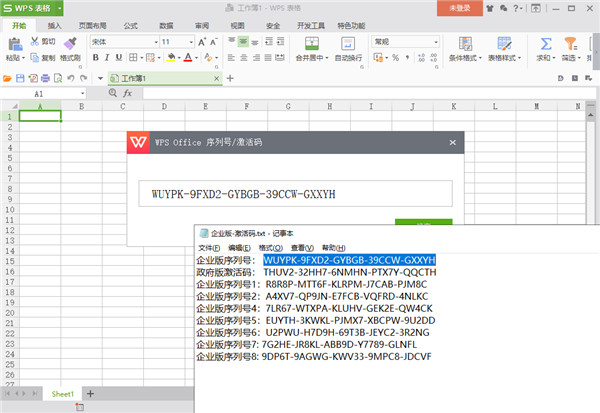600x413 pixels.
Task: Click the Filter funnel icon
Action: click(571, 44)
